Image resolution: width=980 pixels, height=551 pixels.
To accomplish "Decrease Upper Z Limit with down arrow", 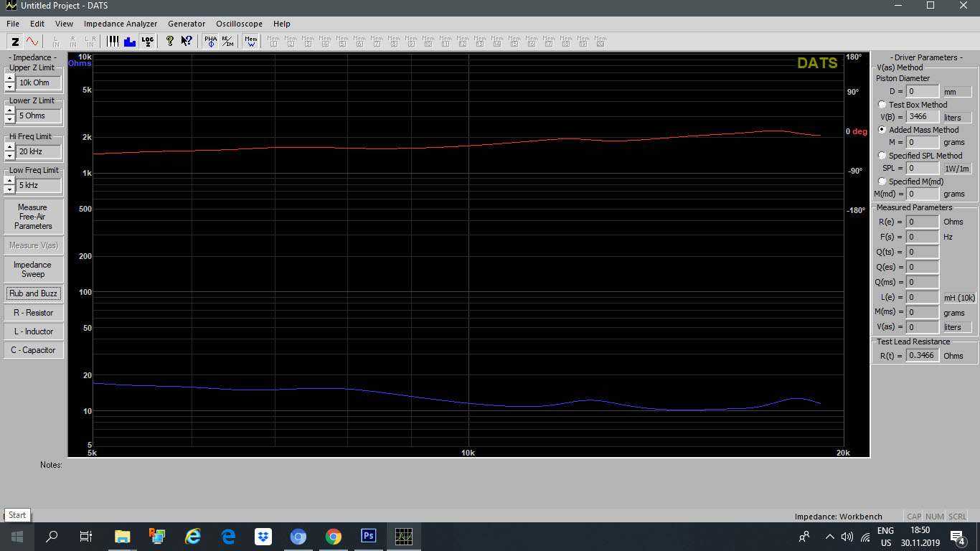I will [x=9, y=87].
